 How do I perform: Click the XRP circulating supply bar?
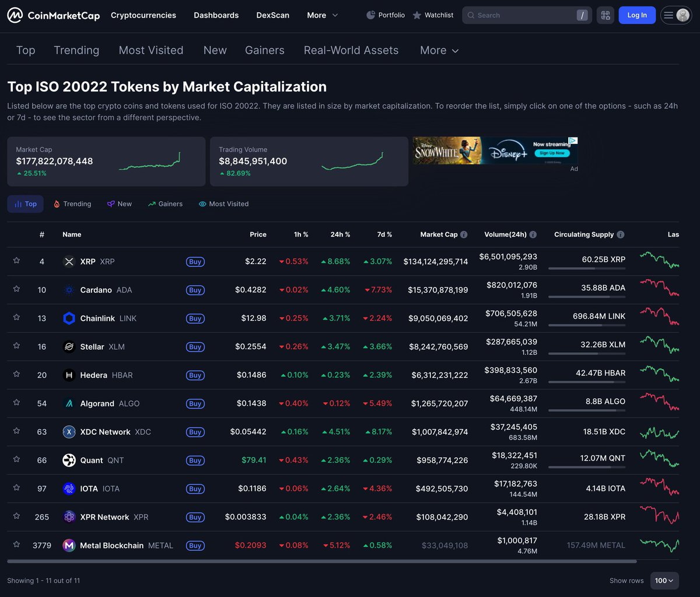click(587, 269)
